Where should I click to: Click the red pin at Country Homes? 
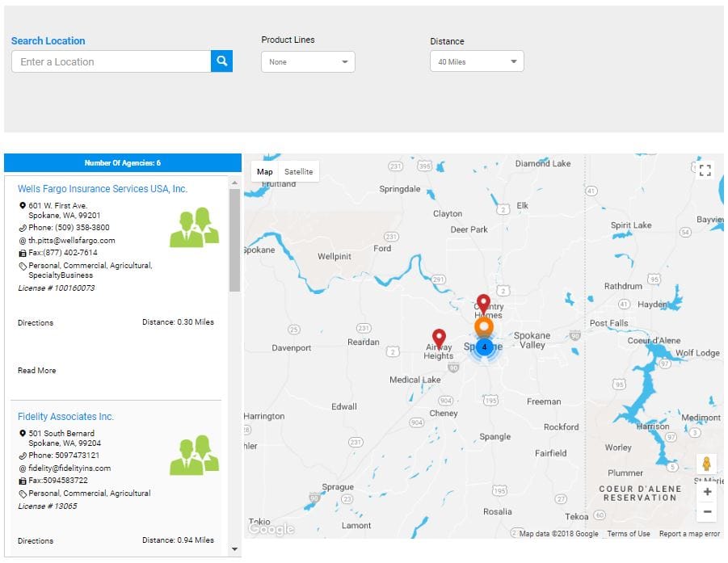(483, 304)
